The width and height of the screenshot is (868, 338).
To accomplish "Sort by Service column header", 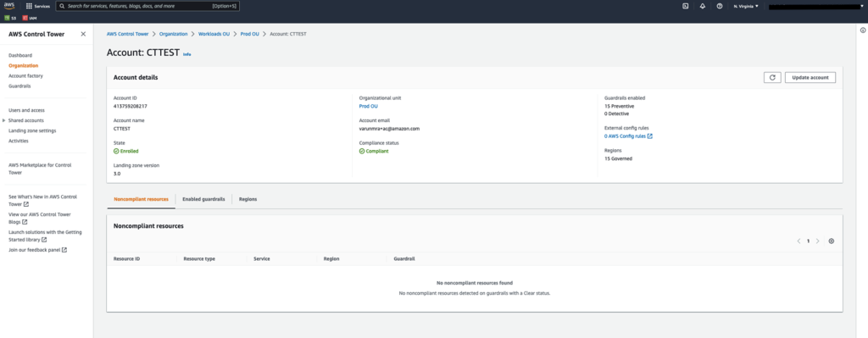I will (261, 258).
